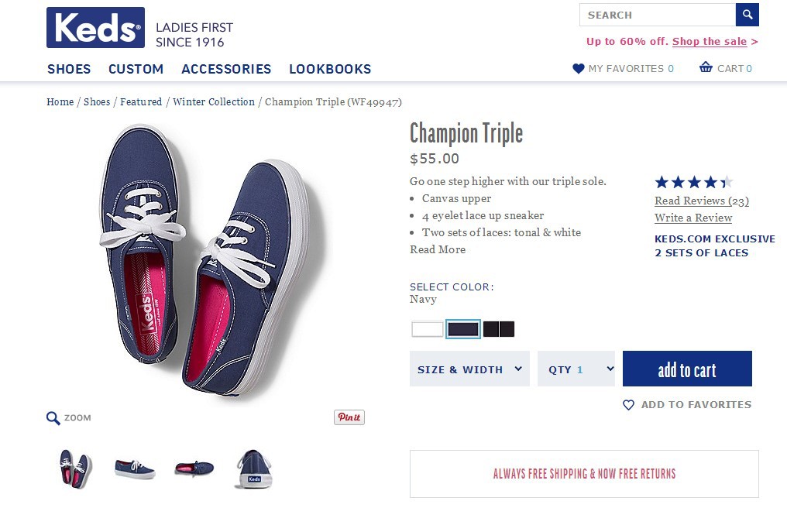Select the black color swatch

pos(499,329)
